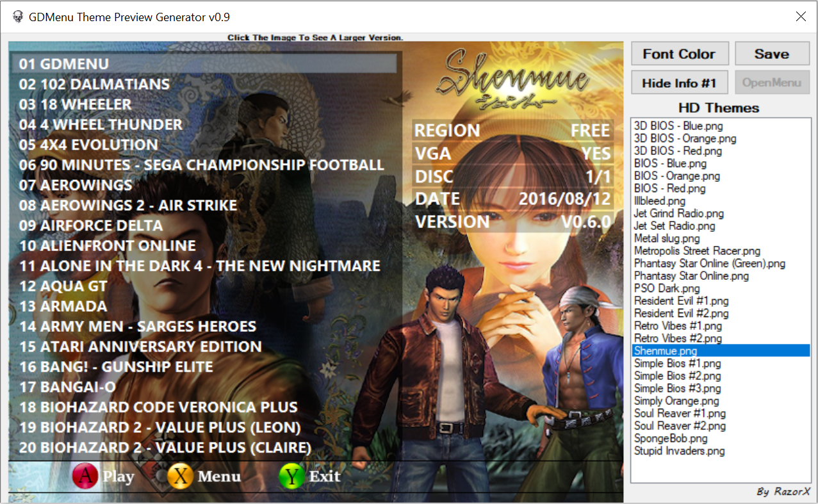Click the 17 BANGAI-O entry
The height and width of the screenshot is (504, 818).
click(x=68, y=387)
